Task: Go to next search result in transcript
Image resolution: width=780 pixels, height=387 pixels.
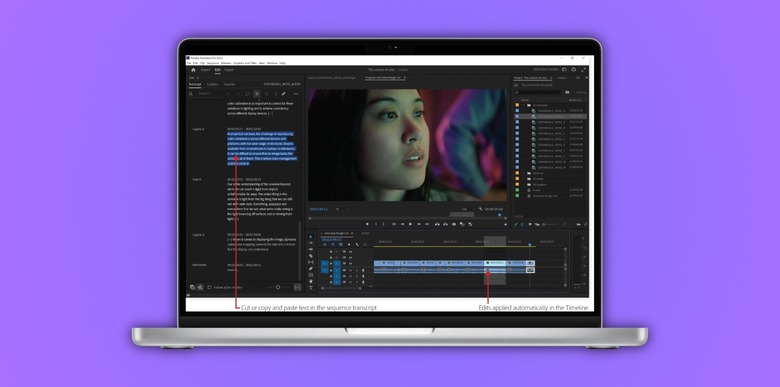Action: coord(238,94)
